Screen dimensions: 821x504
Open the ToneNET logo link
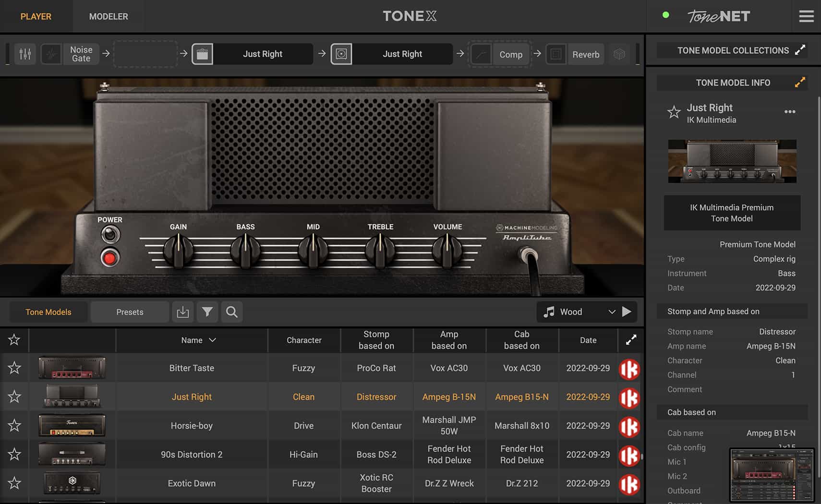tap(718, 16)
